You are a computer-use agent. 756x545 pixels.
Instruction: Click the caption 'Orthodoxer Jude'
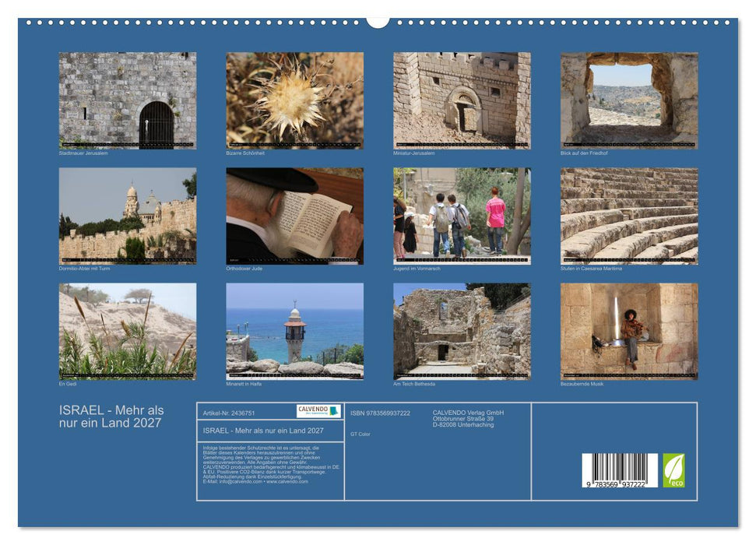[244, 268]
